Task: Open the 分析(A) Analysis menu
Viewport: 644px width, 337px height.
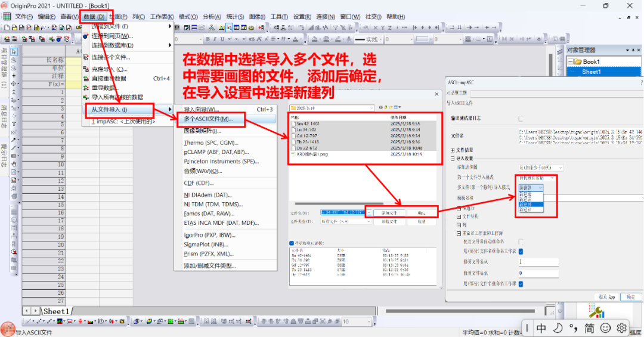Action: pos(212,17)
